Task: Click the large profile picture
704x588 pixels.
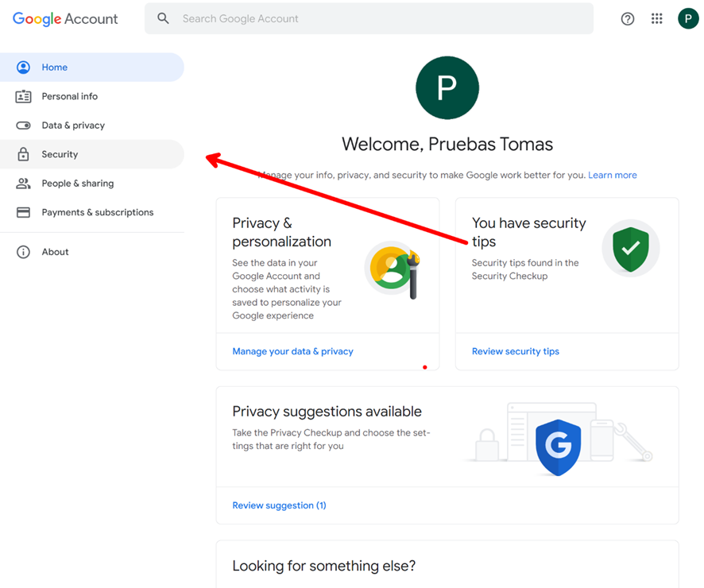Action: [447, 87]
